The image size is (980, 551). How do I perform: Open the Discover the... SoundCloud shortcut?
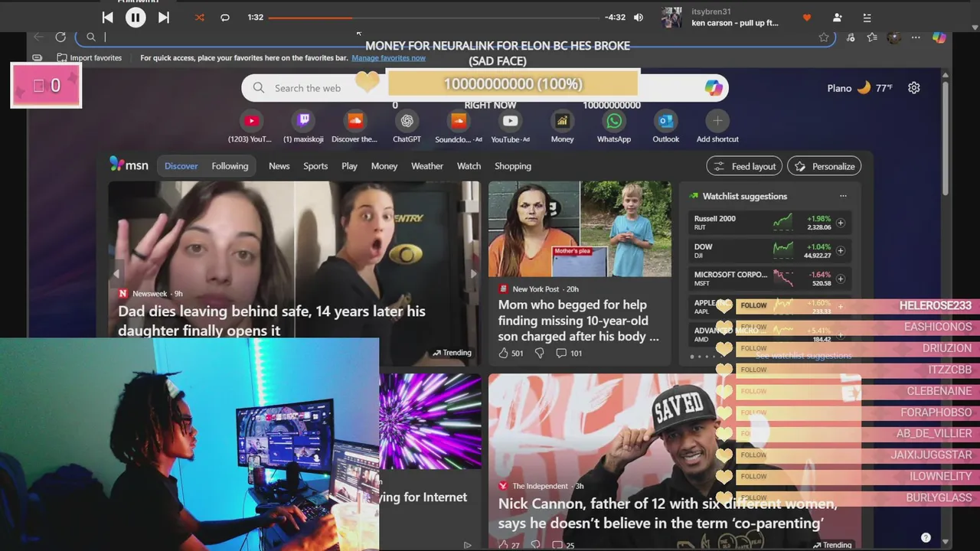(354, 128)
